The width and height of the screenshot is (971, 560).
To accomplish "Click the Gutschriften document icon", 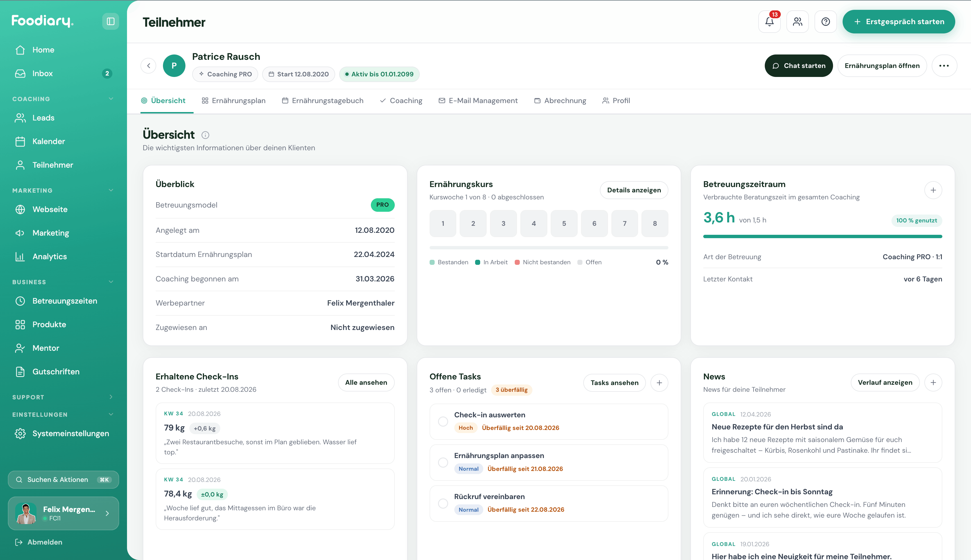I will (x=20, y=372).
